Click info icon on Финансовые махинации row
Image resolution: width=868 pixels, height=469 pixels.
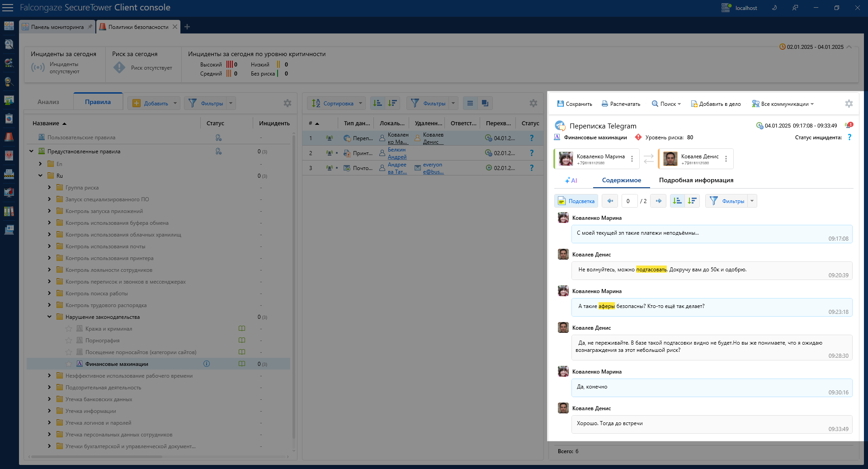tap(207, 364)
